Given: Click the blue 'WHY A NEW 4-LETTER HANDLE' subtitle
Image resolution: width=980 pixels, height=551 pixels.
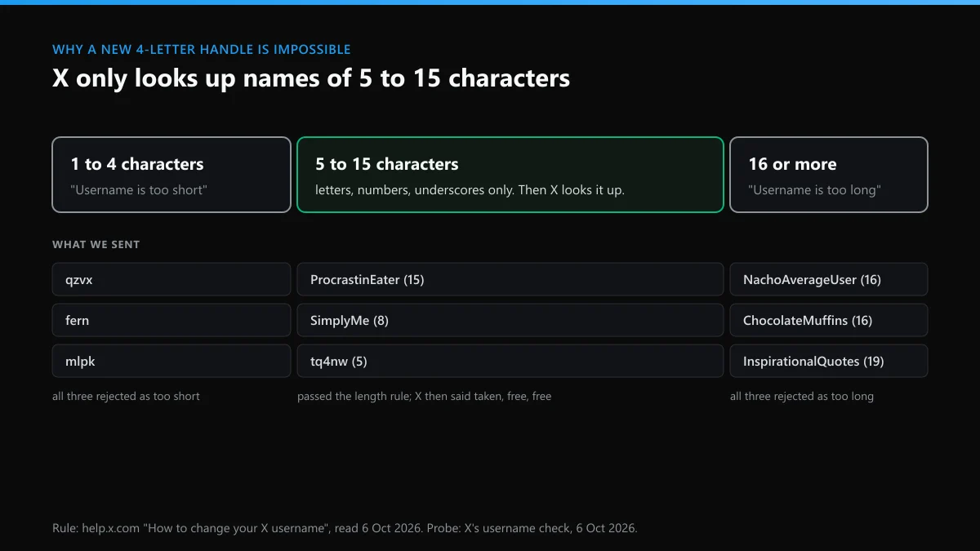Looking at the screenshot, I should pyautogui.click(x=202, y=49).
